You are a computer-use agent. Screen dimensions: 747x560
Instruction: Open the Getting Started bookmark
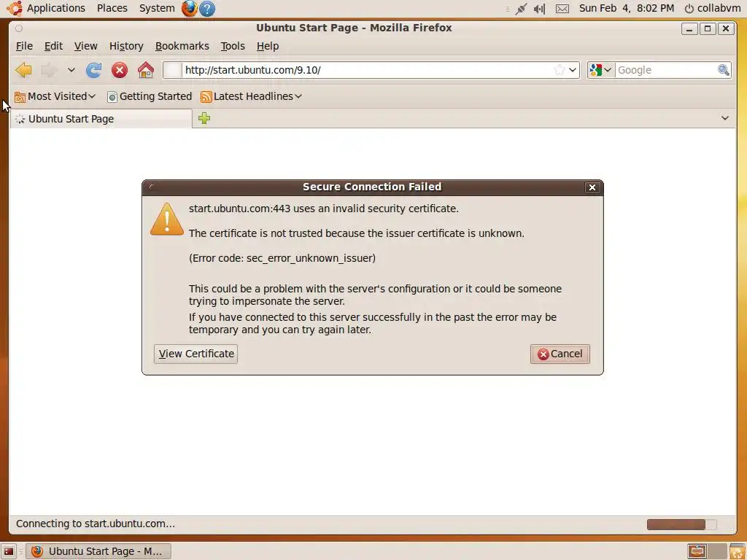coord(150,97)
